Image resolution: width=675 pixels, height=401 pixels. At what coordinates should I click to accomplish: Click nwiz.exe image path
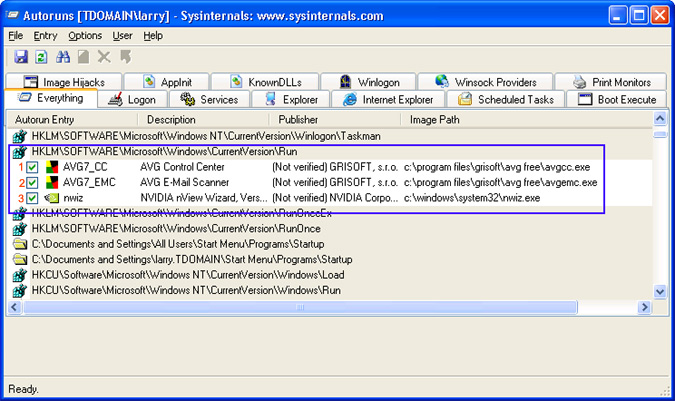click(472, 198)
